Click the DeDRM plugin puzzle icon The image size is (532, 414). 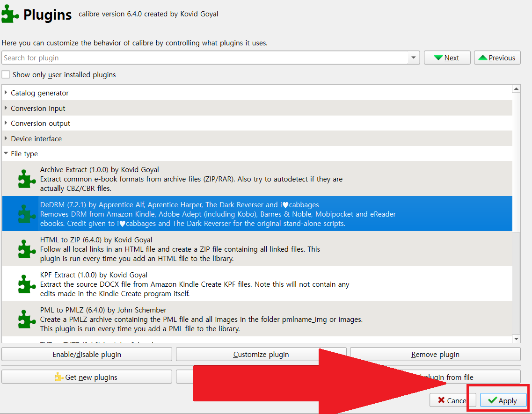pyautogui.click(x=27, y=214)
